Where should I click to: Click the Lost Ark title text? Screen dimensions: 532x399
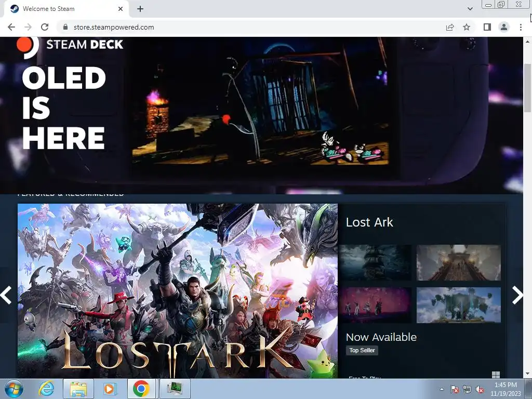point(369,222)
